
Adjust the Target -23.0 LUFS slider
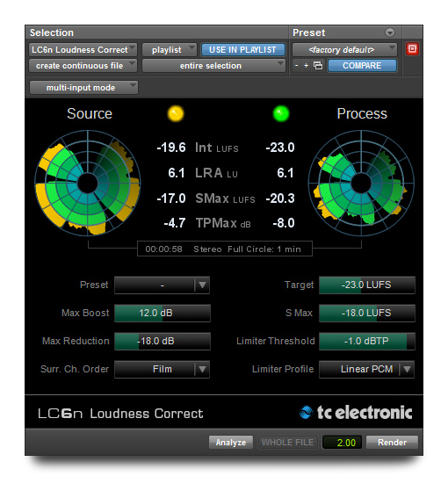(367, 285)
